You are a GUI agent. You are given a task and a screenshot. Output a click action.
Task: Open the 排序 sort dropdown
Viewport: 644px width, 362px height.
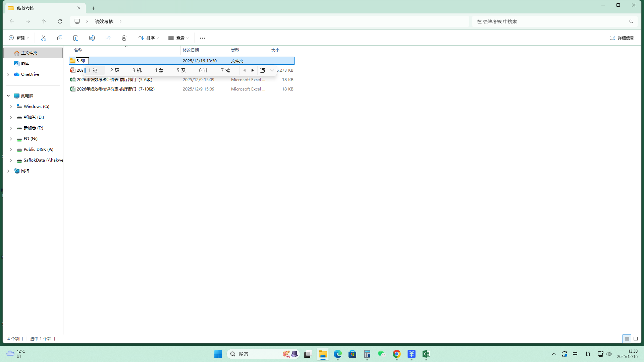[149, 38]
